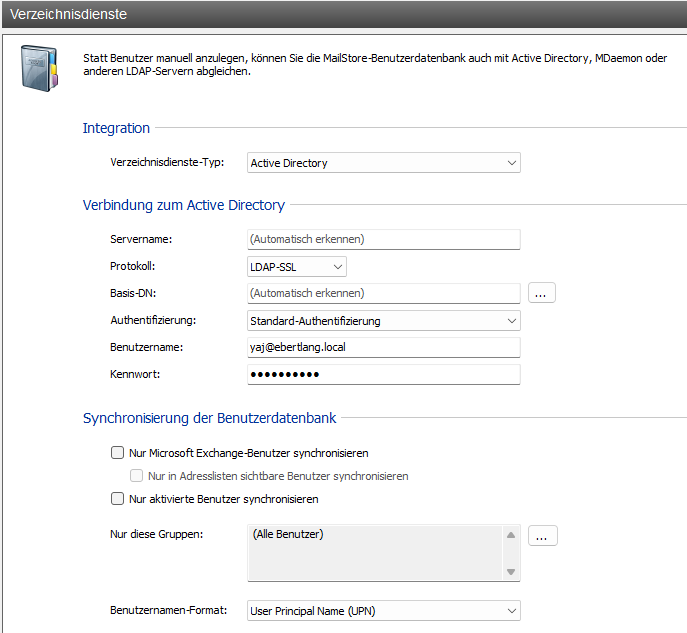Toggle Nur in Adresslisten sichtbare Benutzer checkbox

(x=138, y=476)
